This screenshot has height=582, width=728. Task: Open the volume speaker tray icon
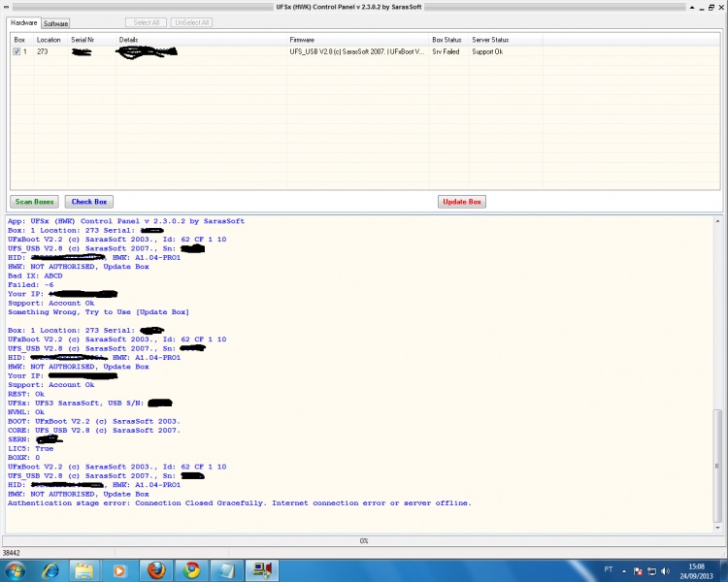click(x=665, y=571)
